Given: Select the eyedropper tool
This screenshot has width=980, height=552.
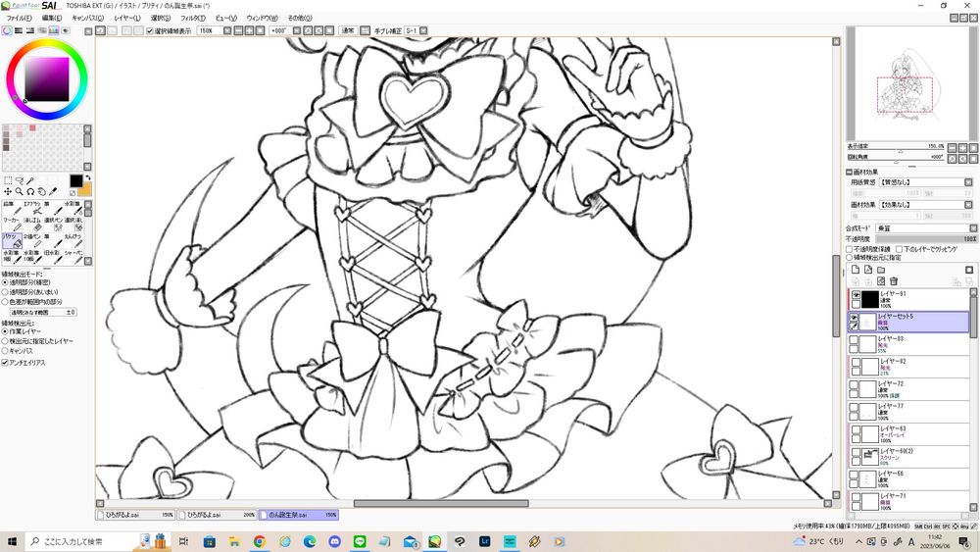Looking at the screenshot, I should 53,192.
